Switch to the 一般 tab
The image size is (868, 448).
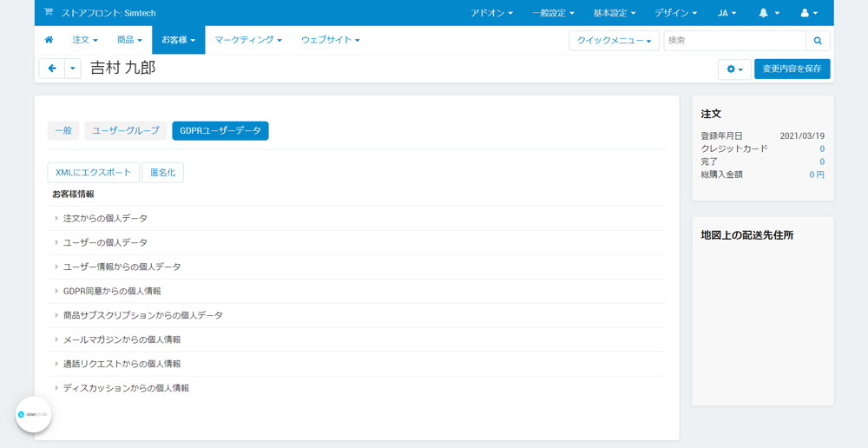click(63, 131)
